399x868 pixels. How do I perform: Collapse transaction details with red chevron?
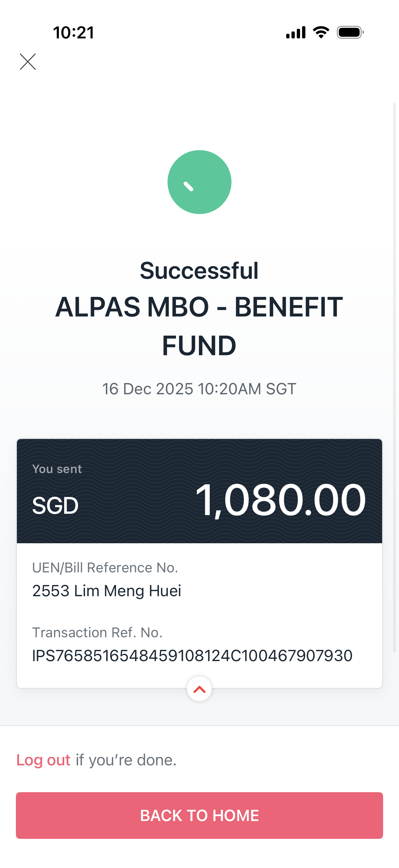click(x=199, y=689)
